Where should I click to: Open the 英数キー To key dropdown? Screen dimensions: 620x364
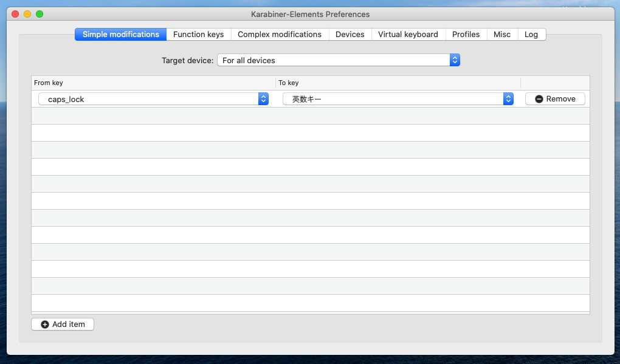pyautogui.click(x=398, y=99)
